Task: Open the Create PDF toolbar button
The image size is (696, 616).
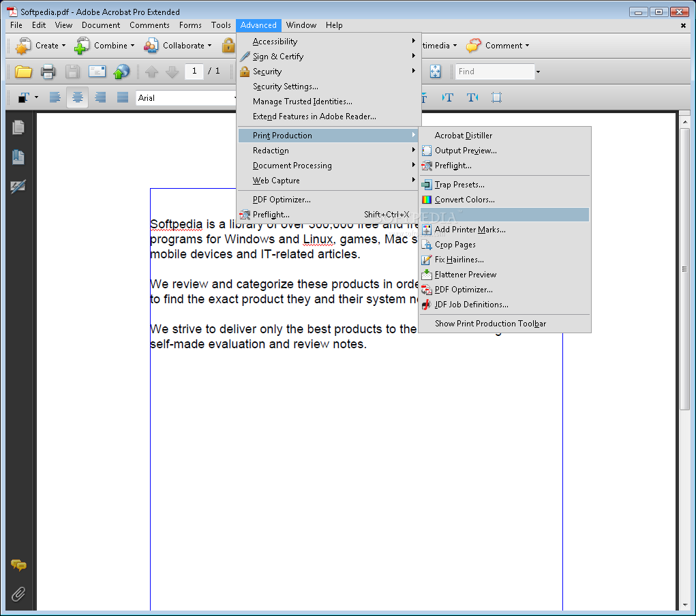Action: tap(40, 45)
